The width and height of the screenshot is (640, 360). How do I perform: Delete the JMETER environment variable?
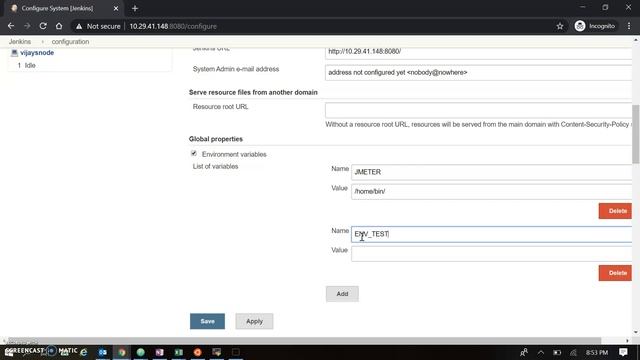(x=615, y=211)
